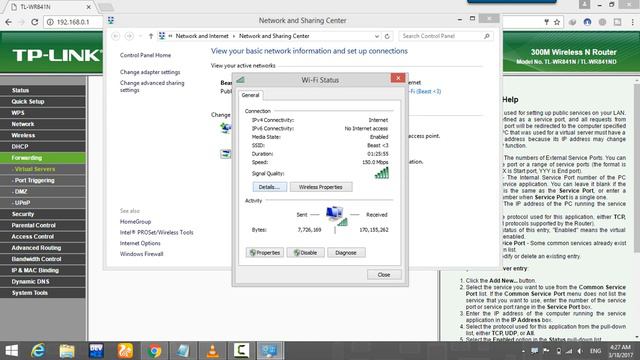
Task: Open Change adapter settings
Action: (x=150, y=72)
